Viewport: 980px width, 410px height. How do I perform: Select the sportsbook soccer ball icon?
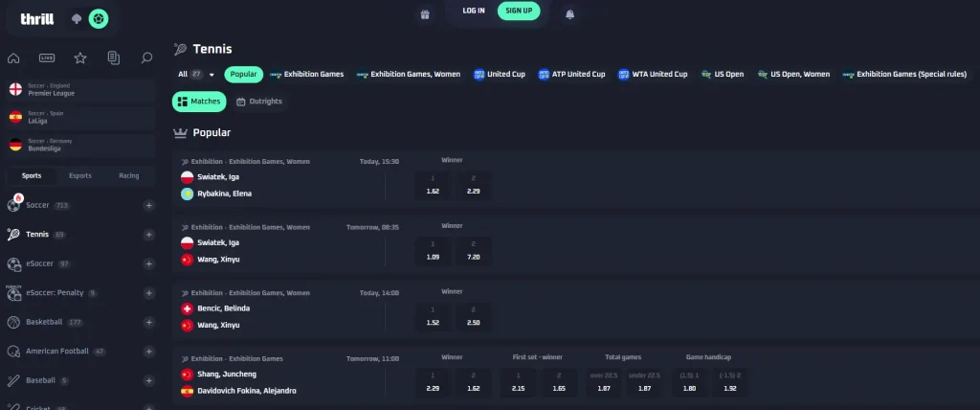(99, 19)
